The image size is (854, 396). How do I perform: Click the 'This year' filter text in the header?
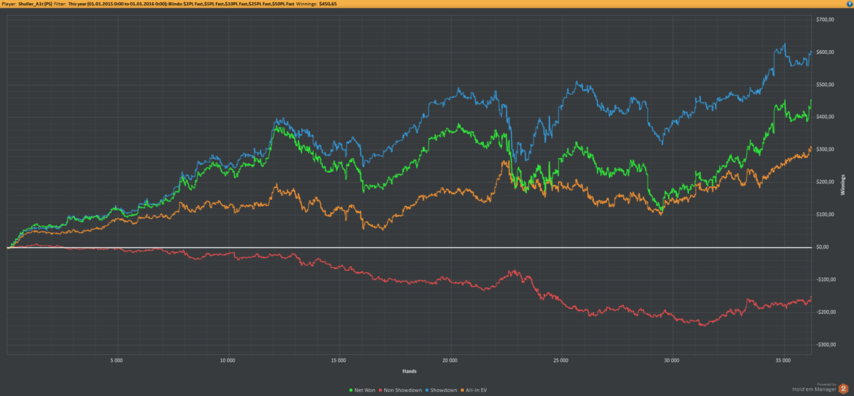77,4
